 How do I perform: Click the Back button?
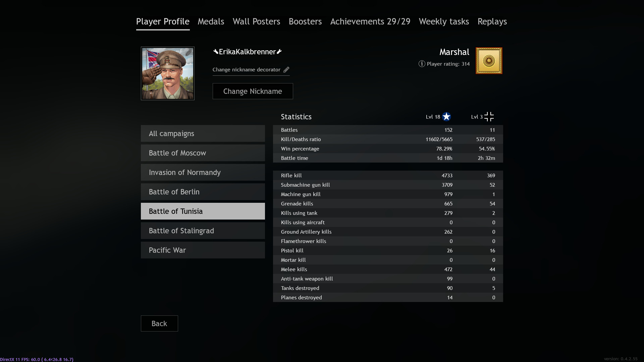click(x=159, y=323)
